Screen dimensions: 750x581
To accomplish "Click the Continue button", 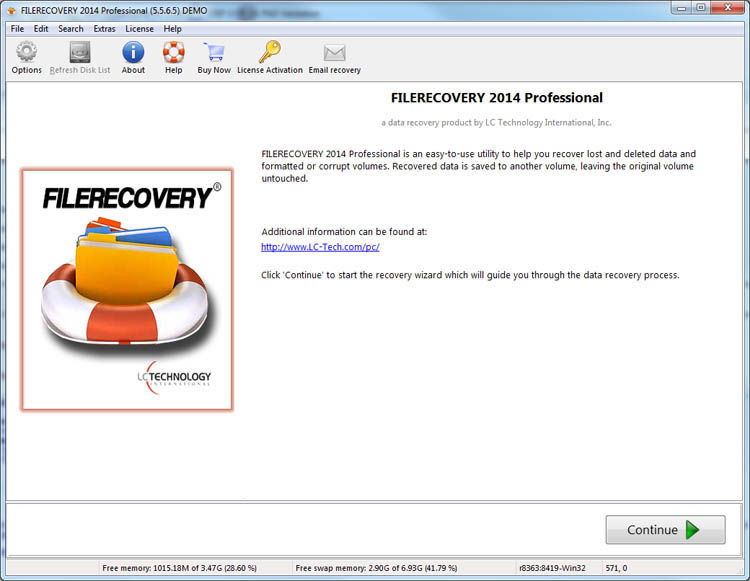I will tap(665, 529).
